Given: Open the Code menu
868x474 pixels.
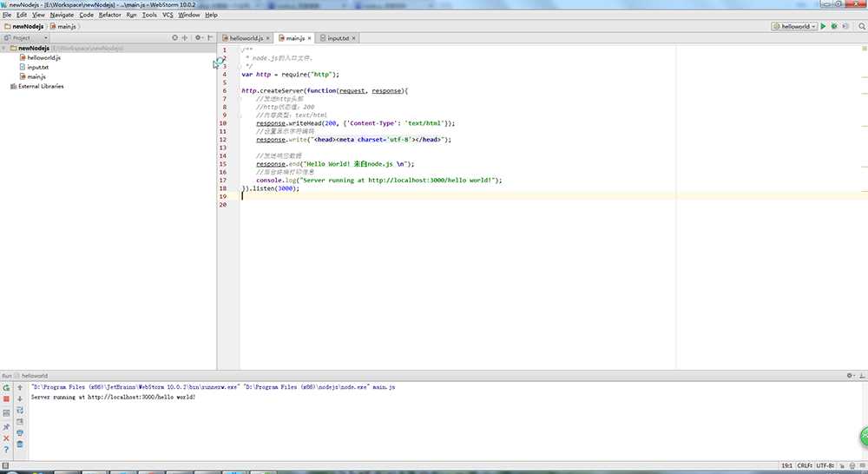Looking at the screenshot, I should point(86,15).
